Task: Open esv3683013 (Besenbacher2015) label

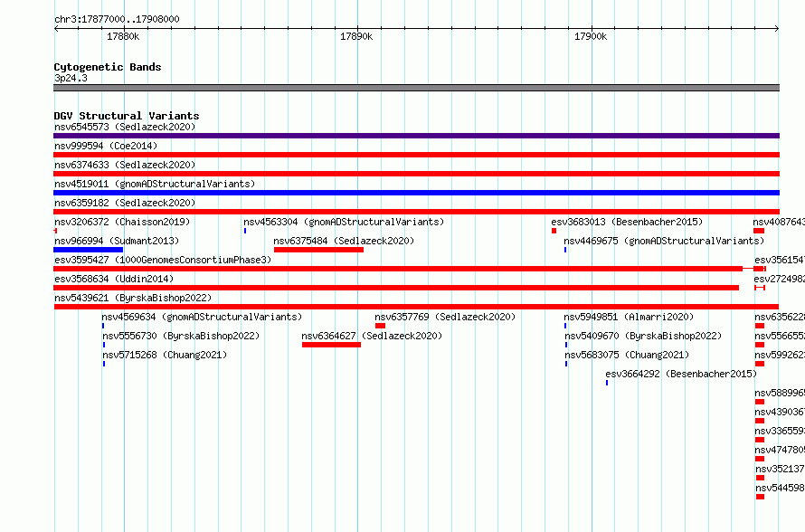Action: click(x=627, y=222)
